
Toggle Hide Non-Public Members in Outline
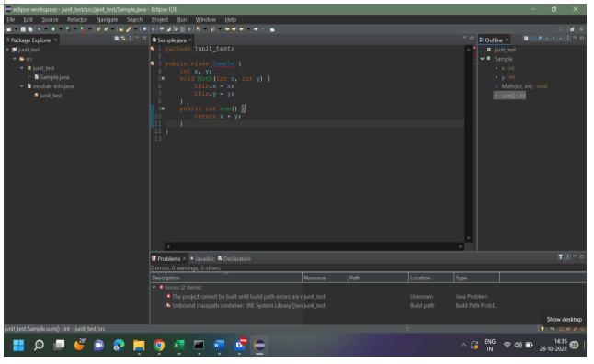(x=554, y=38)
